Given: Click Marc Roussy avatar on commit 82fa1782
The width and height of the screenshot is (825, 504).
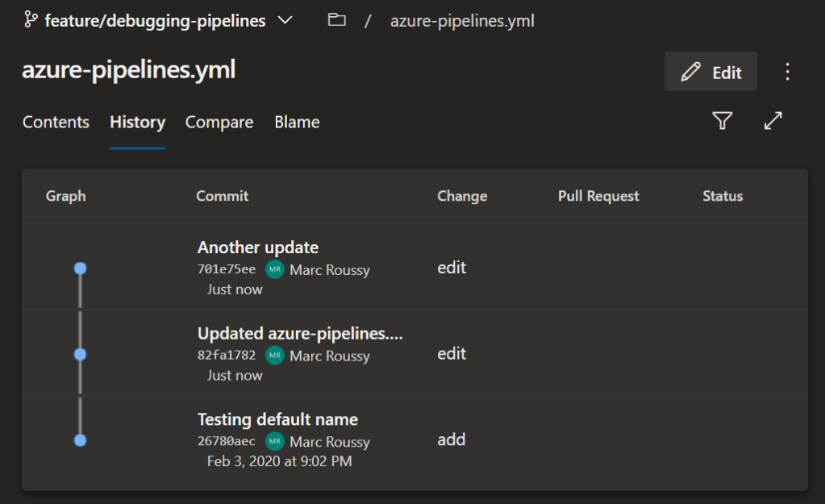Looking at the screenshot, I should coord(275,355).
